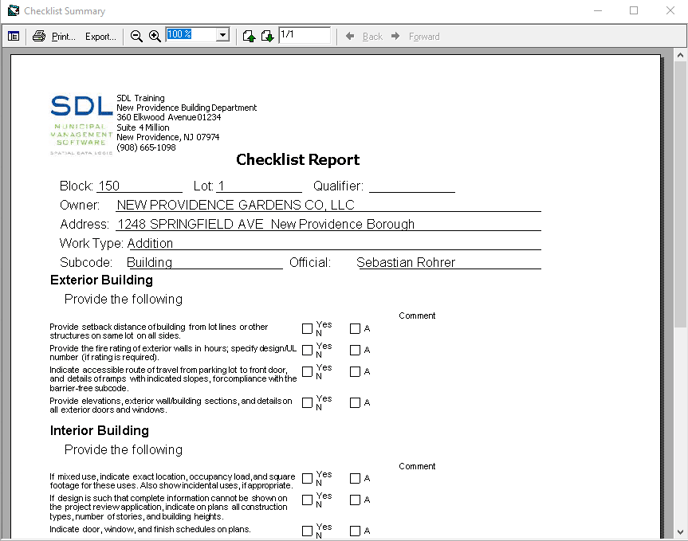The width and height of the screenshot is (688, 541).
Task: Click the scrollbar down arrow
Action: pyautogui.click(x=680, y=532)
